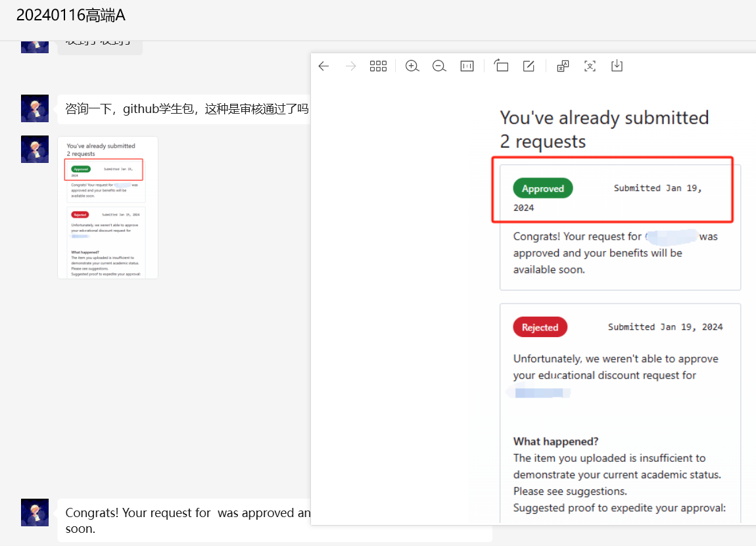This screenshot has height=546, width=756.
Task: Go to the previous image with the back arrow
Action: [x=323, y=66]
